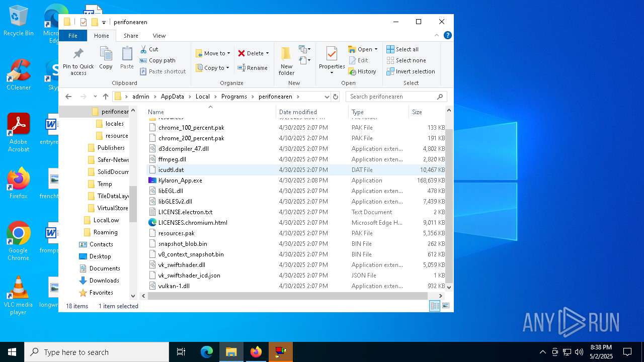Pin the folder to Quick access

coord(78,61)
